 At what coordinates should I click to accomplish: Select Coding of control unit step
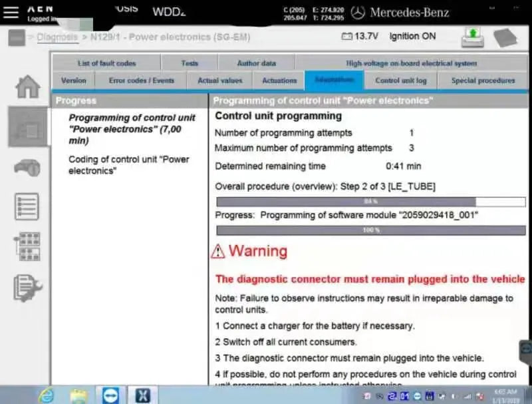[128, 165]
